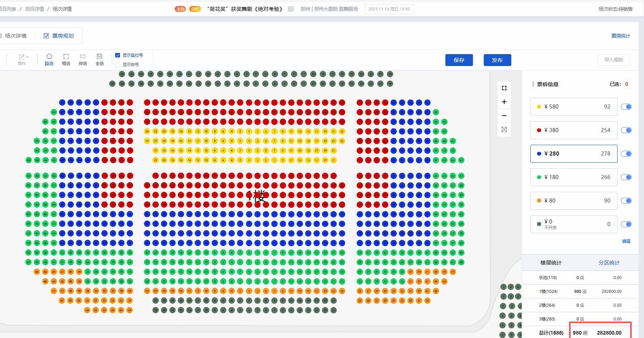
Task: Select the red ¥380 price tier
Action: tap(574, 130)
